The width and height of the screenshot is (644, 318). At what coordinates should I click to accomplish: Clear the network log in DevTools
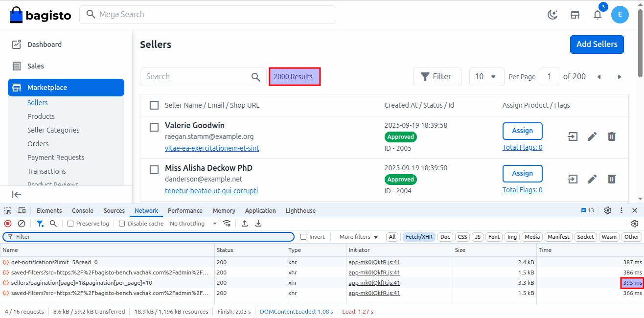coord(22,224)
